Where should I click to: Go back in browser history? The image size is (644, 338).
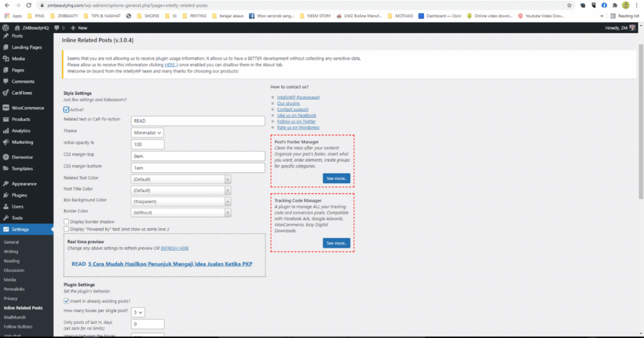7,5
